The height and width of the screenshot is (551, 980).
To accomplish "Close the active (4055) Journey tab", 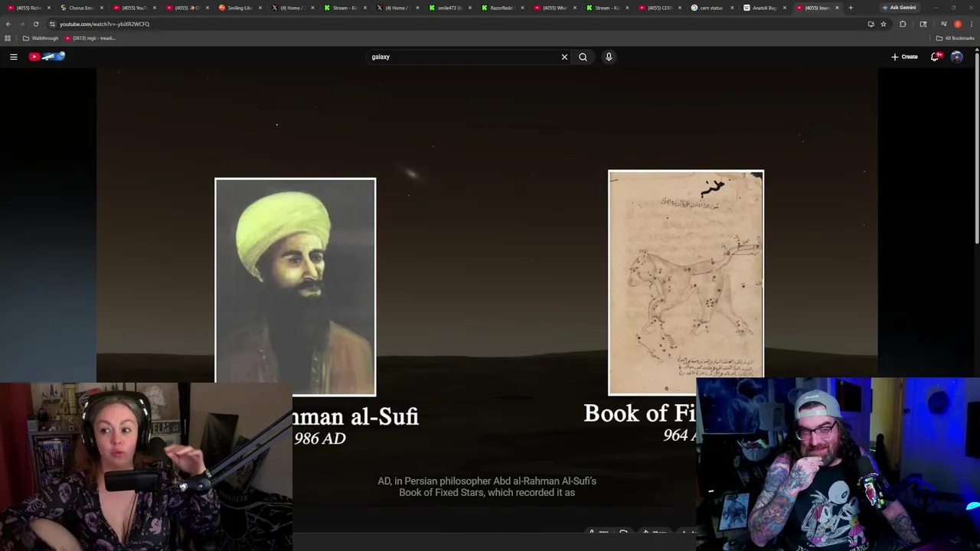I will [837, 8].
